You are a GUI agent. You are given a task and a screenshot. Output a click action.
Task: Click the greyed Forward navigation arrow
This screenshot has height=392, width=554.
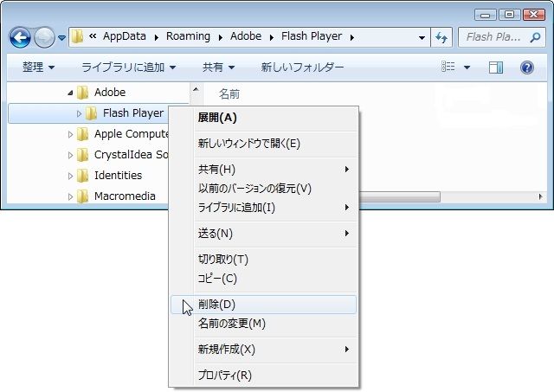point(44,37)
